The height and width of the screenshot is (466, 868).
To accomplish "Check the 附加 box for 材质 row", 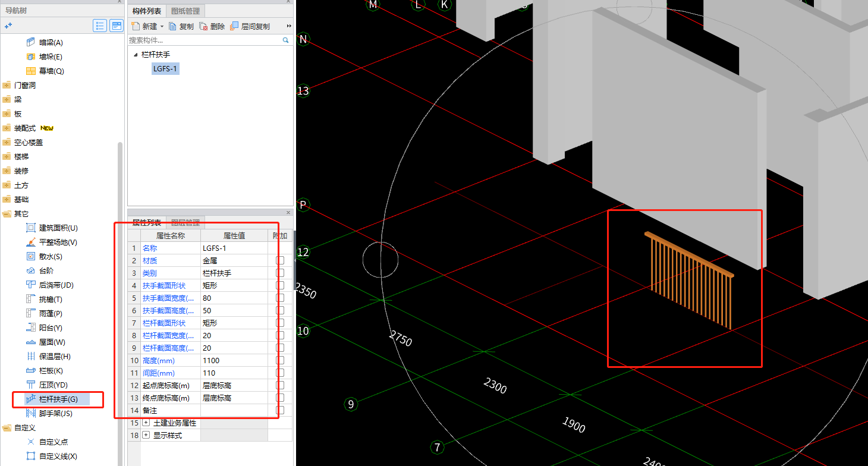I will (x=280, y=260).
